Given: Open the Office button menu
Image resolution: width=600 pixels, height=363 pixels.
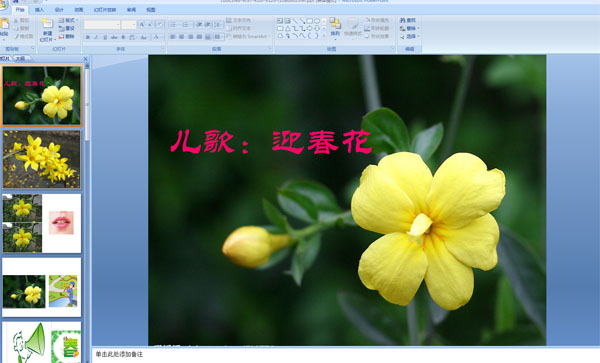Looking at the screenshot, I should (x=3, y=5).
